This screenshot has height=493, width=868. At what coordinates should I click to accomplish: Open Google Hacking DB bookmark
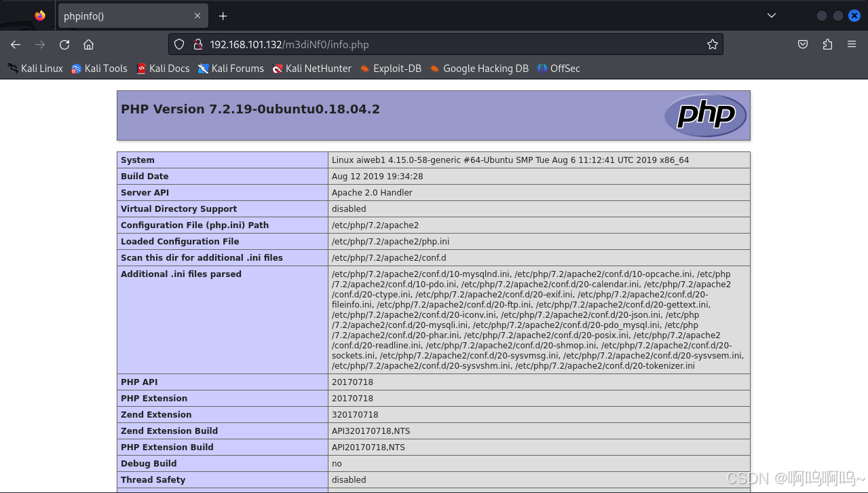[x=479, y=68]
